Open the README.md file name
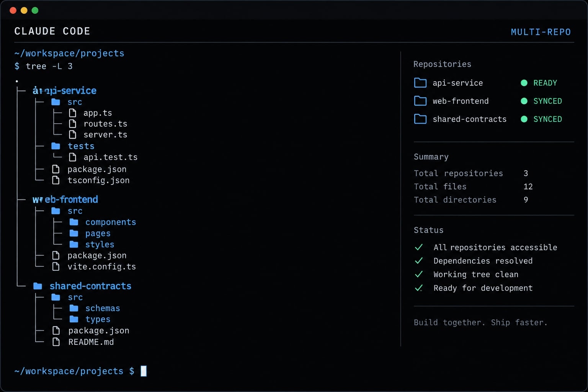588x392 pixels. (91, 342)
